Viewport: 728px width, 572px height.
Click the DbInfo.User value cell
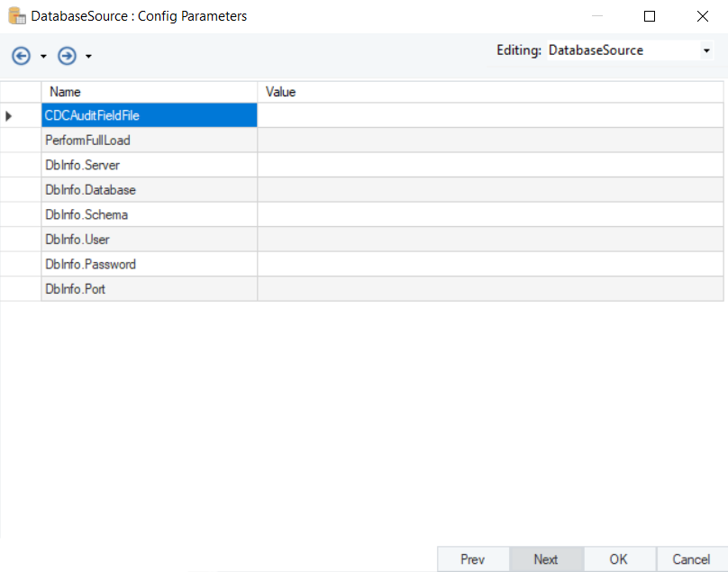click(490, 240)
